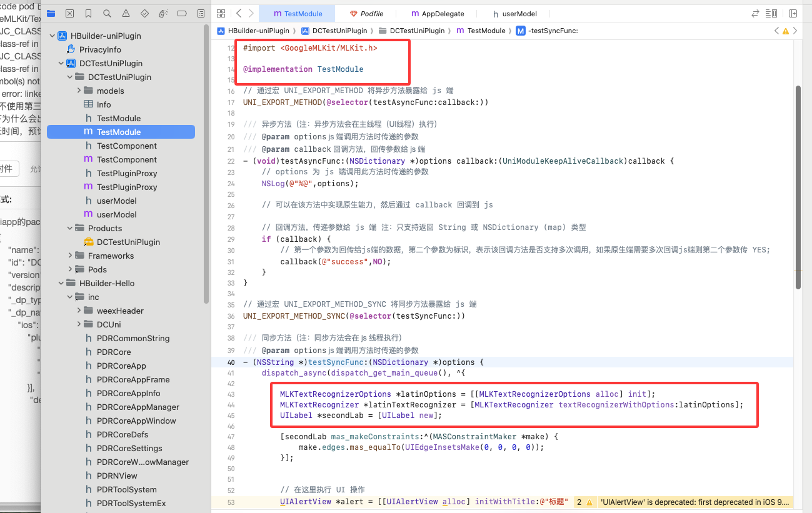Screen dimensions: 812x513
Task: Click the yellow issue warning in jump bar
Action: 786,31
